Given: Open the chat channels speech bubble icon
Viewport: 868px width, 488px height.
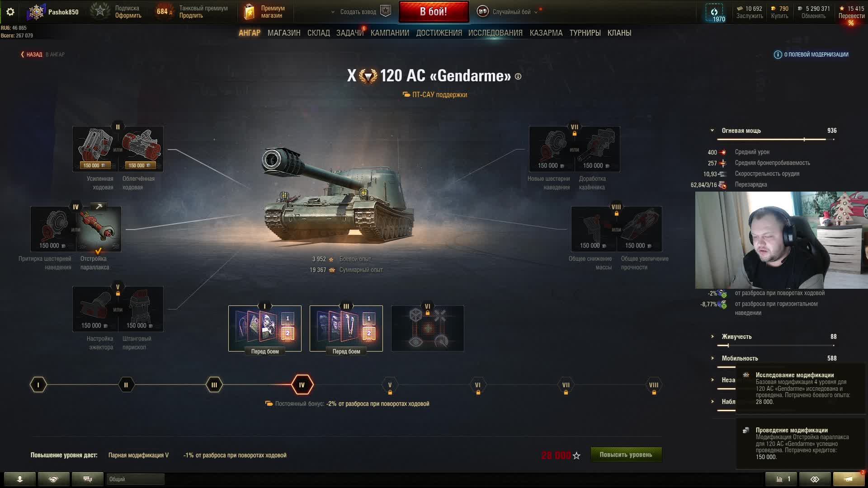Looking at the screenshot, I should [x=88, y=479].
